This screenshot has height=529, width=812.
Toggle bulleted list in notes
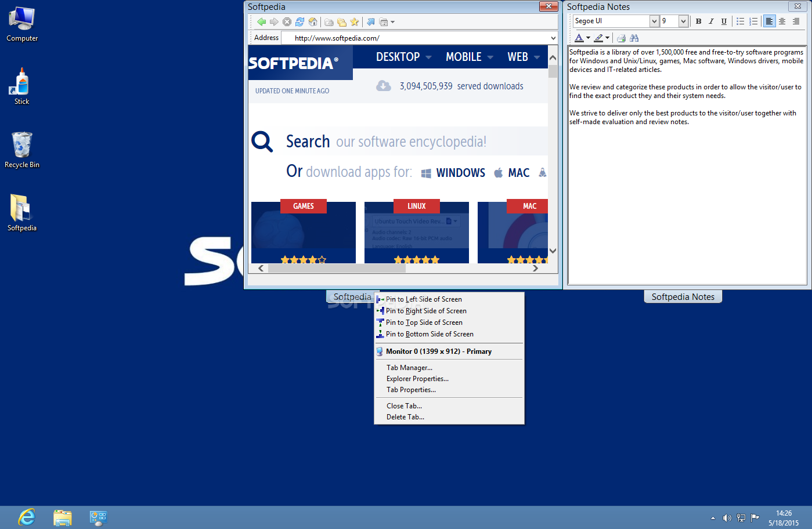click(741, 21)
